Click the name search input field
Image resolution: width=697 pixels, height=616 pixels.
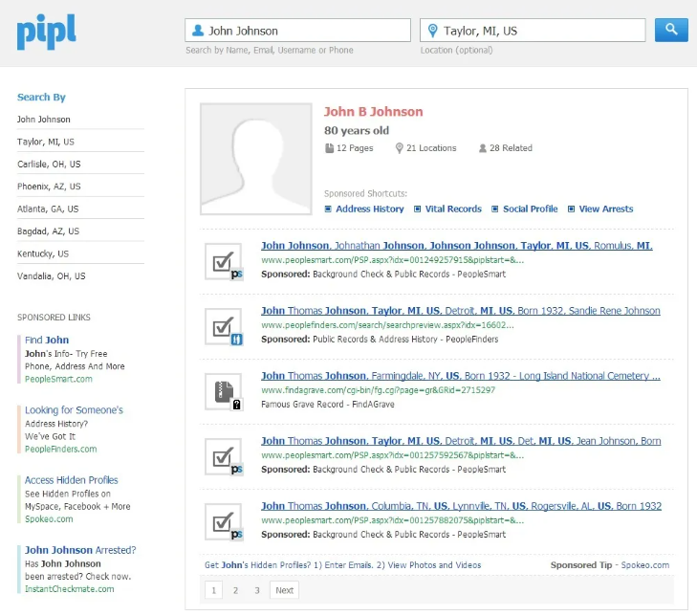point(297,31)
